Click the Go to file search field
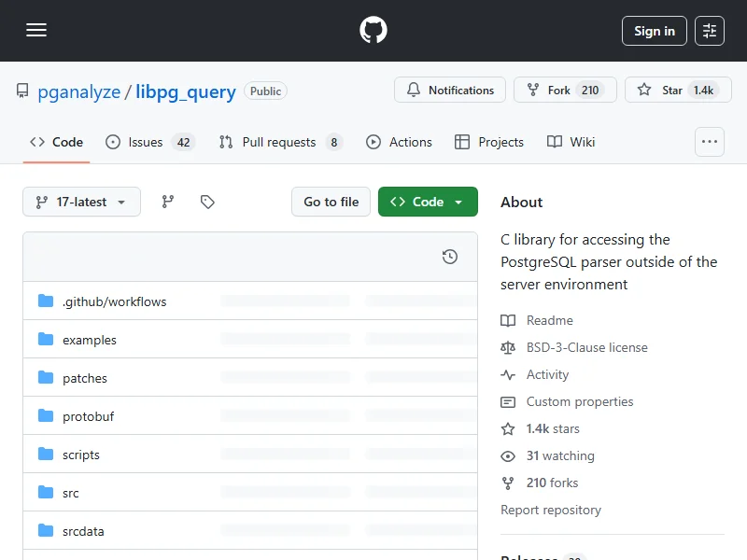This screenshot has width=747, height=560. (331, 202)
